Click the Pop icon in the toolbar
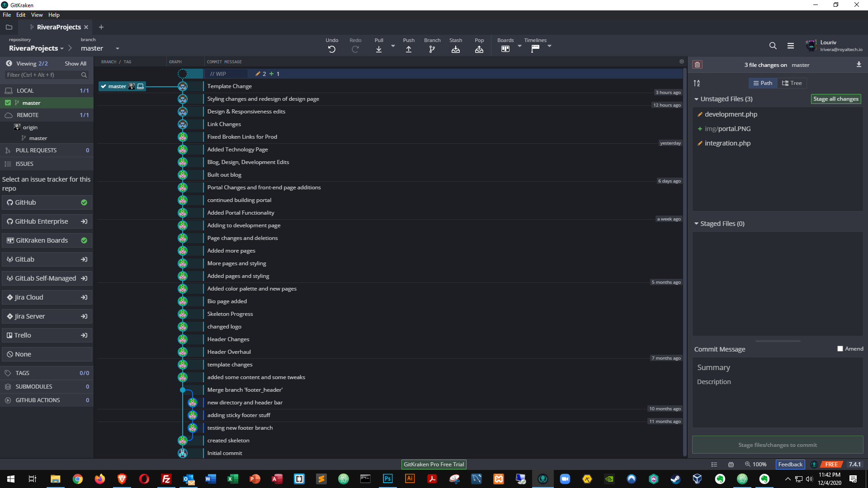 point(479,49)
